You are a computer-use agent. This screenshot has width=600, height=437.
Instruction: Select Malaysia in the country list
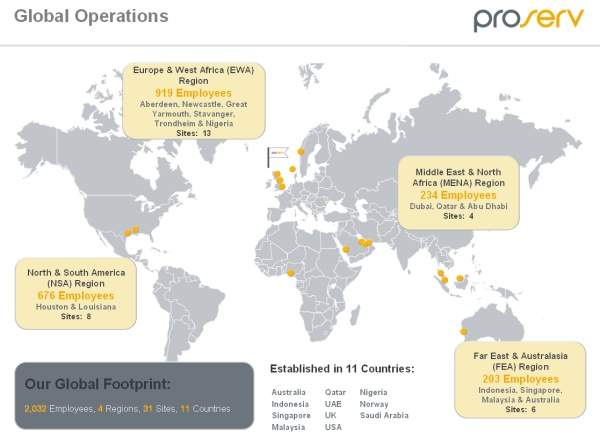[x=289, y=427]
